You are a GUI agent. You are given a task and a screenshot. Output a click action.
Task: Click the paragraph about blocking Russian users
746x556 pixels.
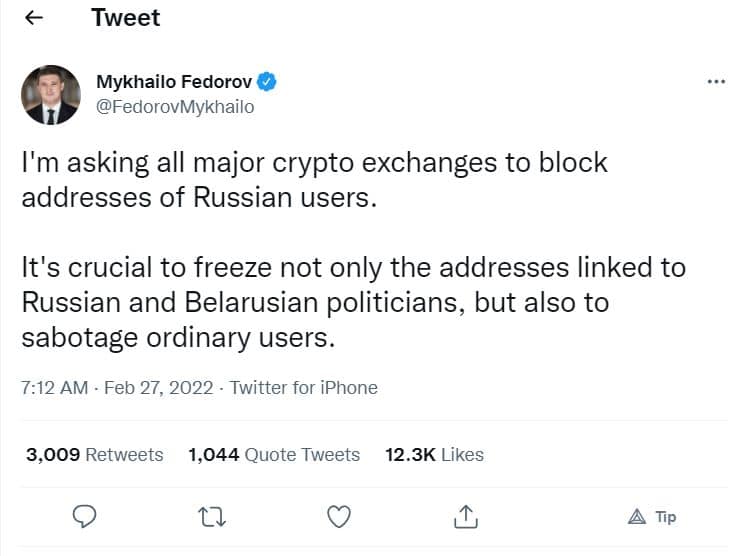(x=314, y=179)
